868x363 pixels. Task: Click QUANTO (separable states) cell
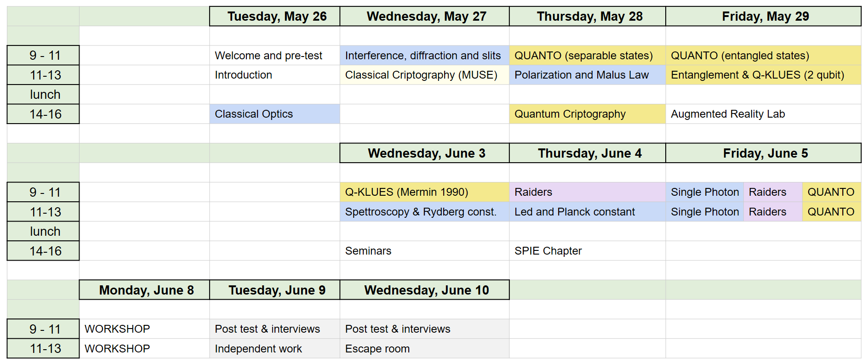click(587, 55)
